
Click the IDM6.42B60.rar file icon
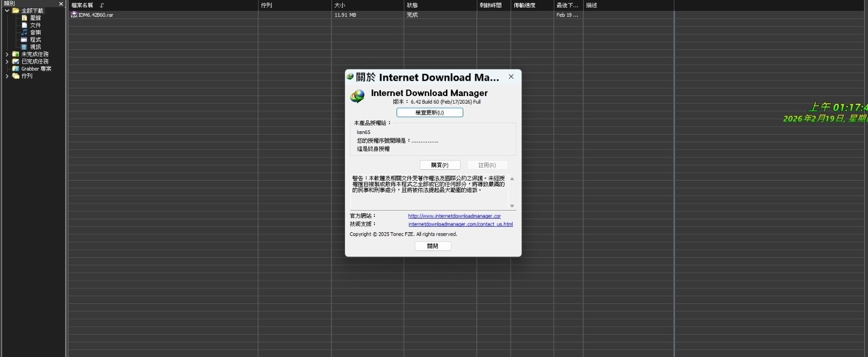coord(74,15)
